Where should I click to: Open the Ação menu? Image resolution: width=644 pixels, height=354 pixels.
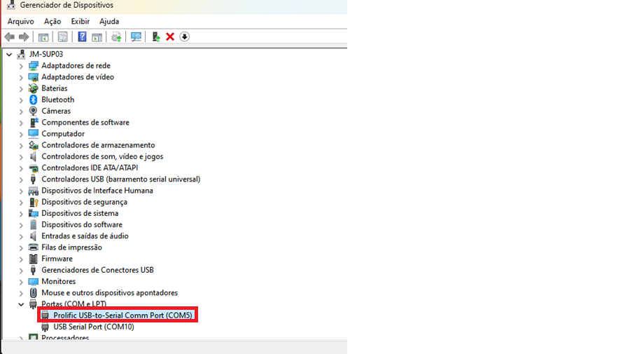[52, 21]
